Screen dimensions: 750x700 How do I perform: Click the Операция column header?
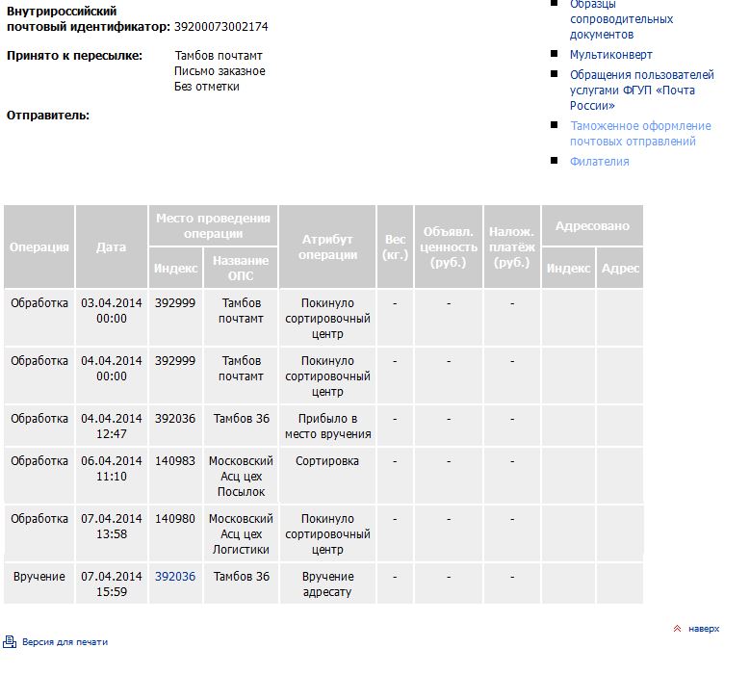click(x=39, y=246)
